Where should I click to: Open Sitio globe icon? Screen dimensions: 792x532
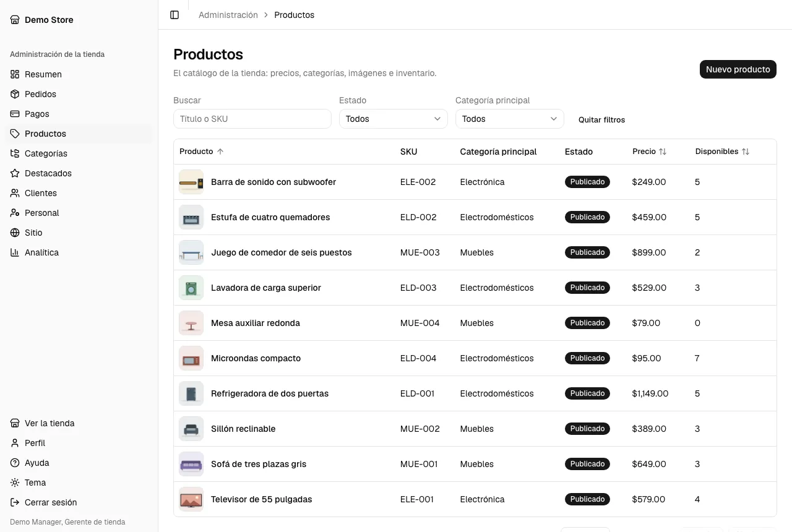click(x=15, y=233)
